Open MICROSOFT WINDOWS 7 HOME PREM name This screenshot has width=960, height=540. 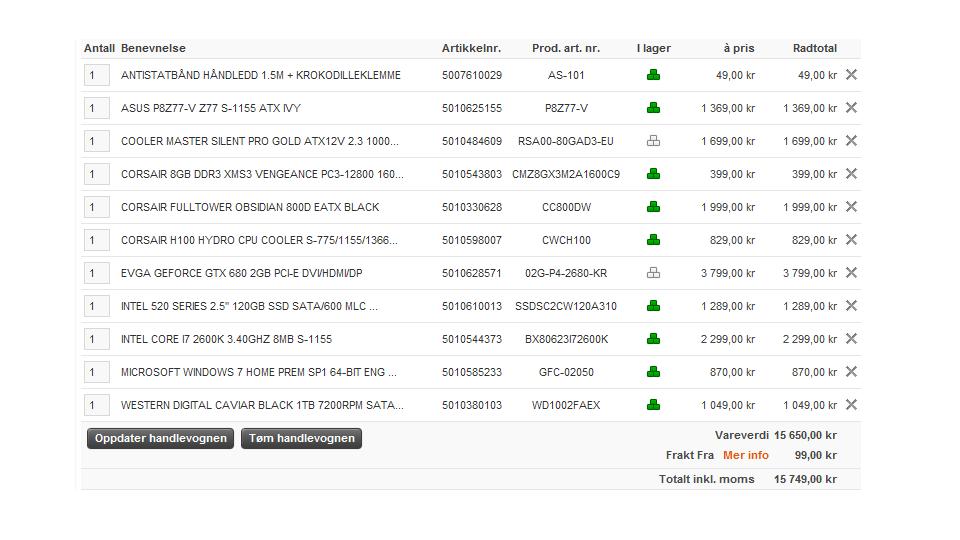click(x=258, y=373)
